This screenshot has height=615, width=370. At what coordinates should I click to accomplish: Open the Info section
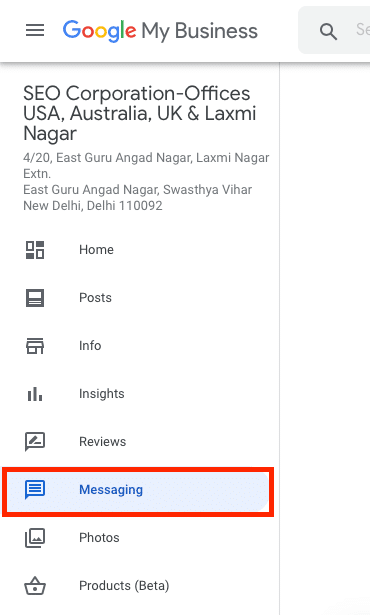click(90, 346)
